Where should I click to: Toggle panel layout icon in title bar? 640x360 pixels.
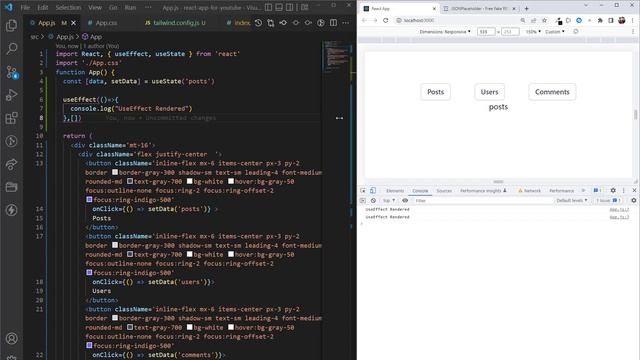279,7
